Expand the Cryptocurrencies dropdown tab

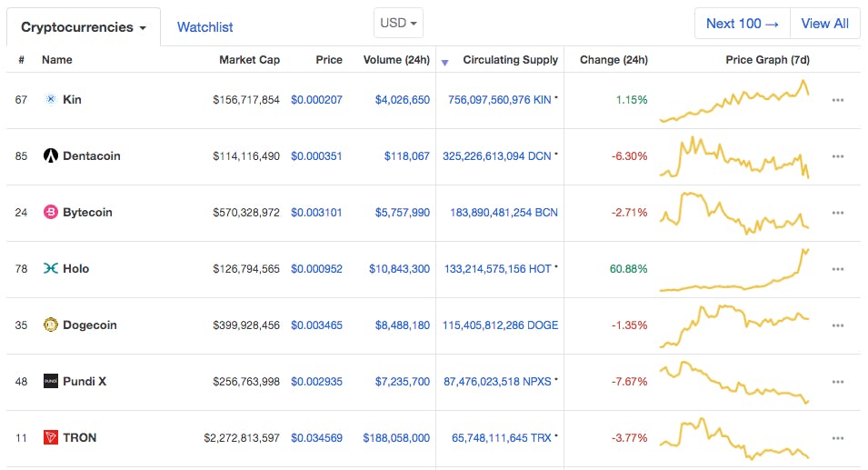point(84,27)
